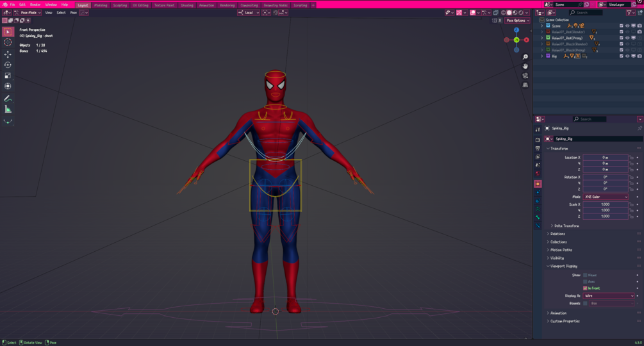The width and height of the screenshot is (644, 346).
Task: Open the Display As Wire dropdown
Action: [x=609, y=296]
